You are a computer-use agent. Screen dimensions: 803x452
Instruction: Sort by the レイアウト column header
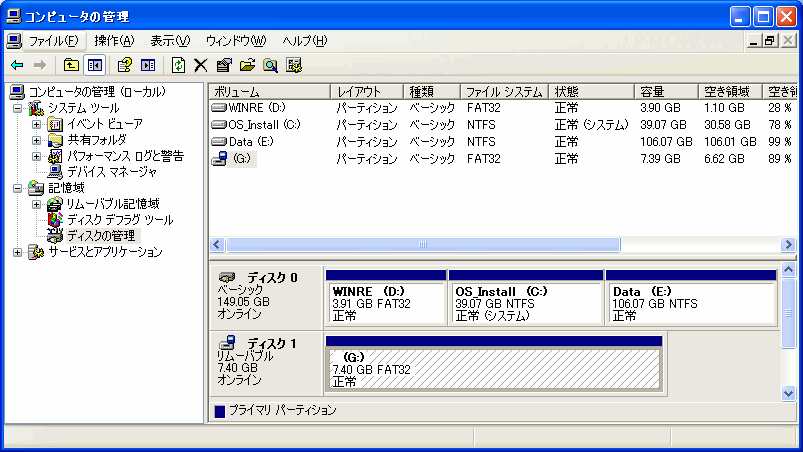tap(367, 92)
